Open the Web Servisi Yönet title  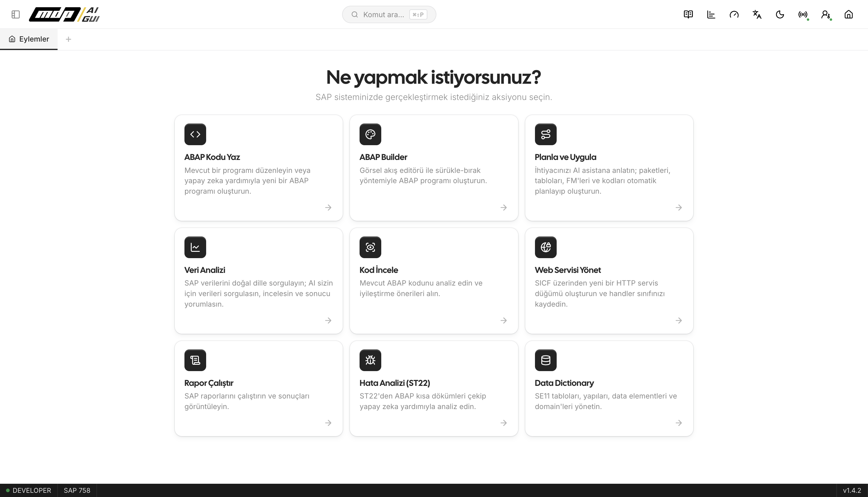tap(568, 270)
